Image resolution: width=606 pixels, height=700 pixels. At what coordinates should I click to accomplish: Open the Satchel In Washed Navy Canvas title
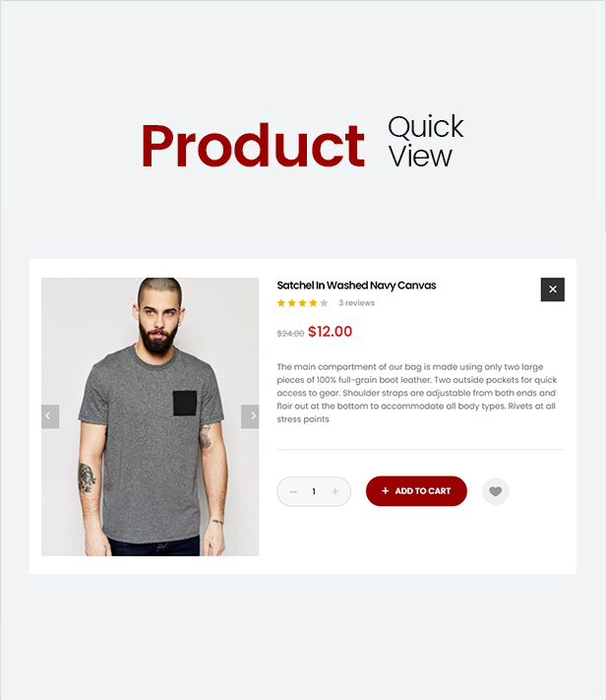click(356, 286)
